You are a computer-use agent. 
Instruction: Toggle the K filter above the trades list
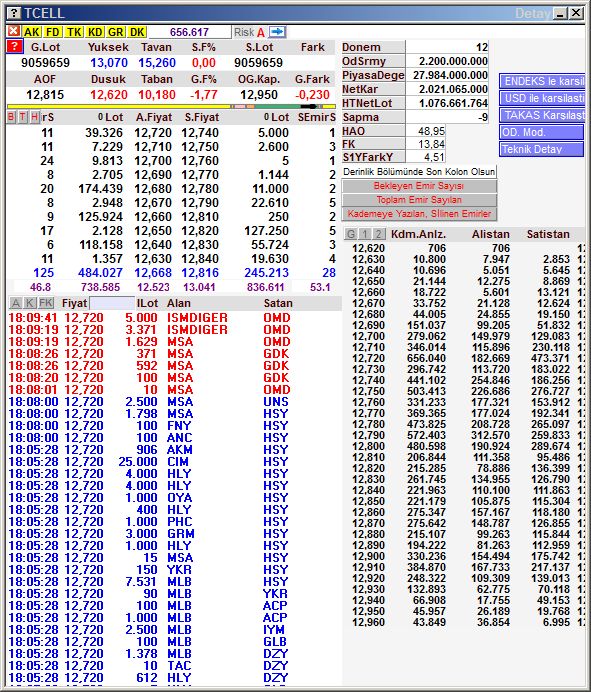pyautogui.click(x=30, y=303)
